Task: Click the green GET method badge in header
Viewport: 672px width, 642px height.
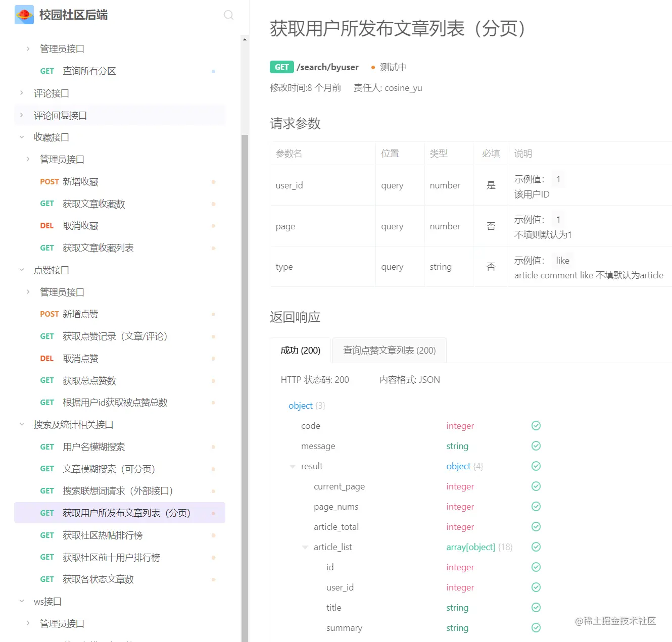Action: tap(282, 67)
